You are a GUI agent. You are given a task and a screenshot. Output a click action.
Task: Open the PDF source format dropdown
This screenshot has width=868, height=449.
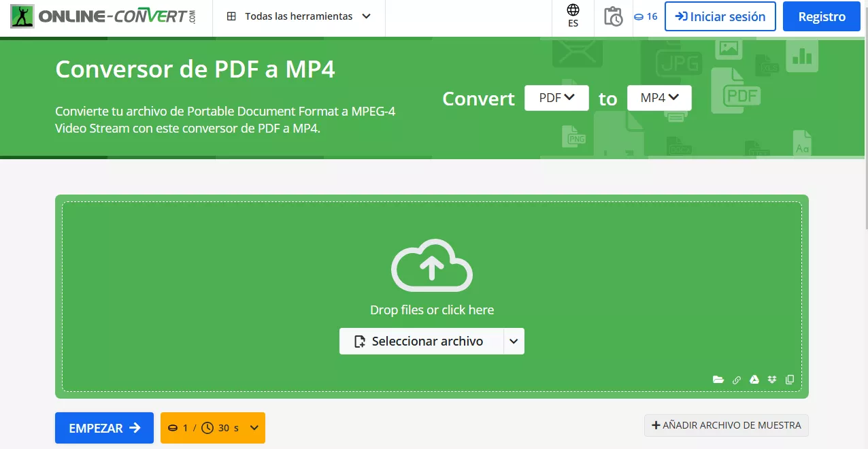[x=556, y=98]
